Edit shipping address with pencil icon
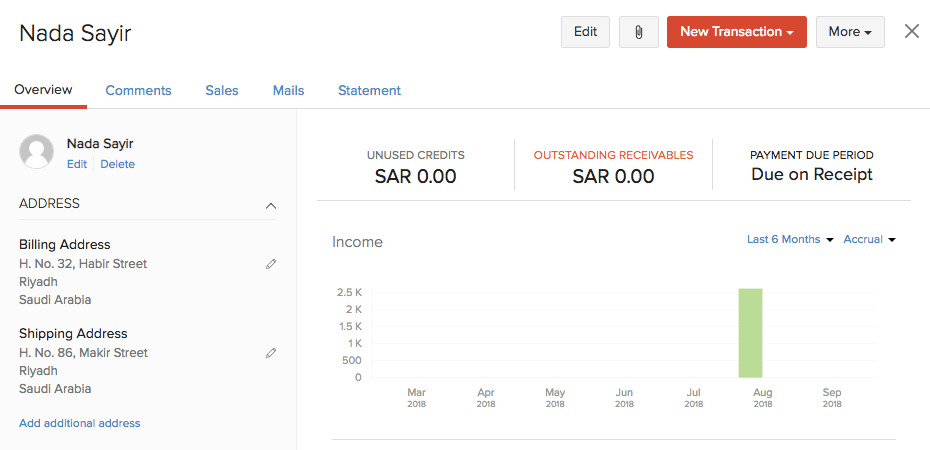Image resolution: width=930 pixels, height=450 pixels. pos(271,353)
